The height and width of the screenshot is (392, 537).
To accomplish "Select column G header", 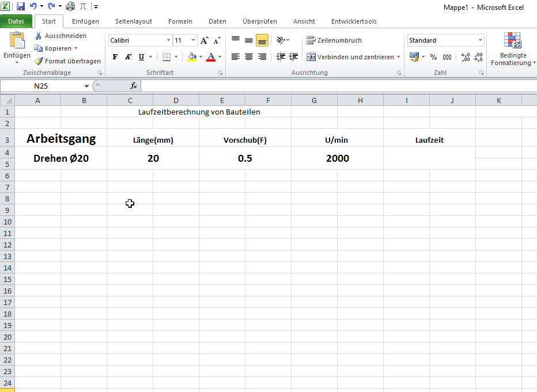I will pos(314,100).
